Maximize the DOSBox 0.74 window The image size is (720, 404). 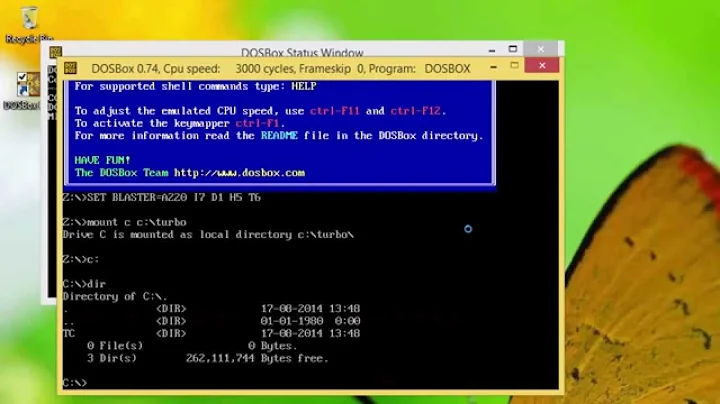[514, 66]
